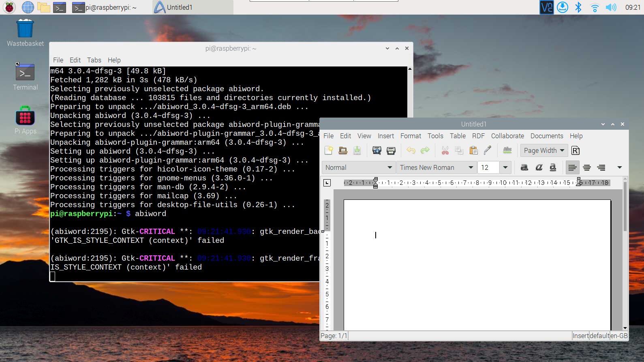Open terminal window Tabs menu
This screenshot has height=362, width=644.
pyautogui.click(x=94, y=60)
